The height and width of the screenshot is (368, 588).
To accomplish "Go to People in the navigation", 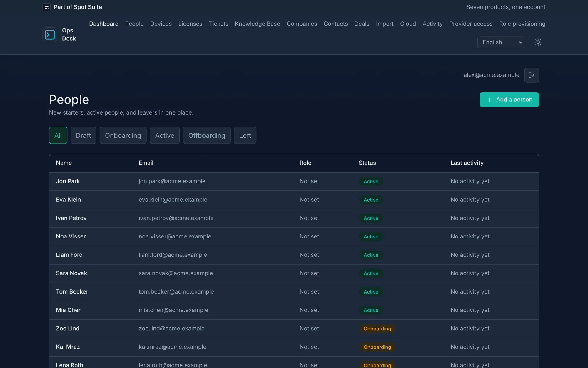I will point(134,24).
